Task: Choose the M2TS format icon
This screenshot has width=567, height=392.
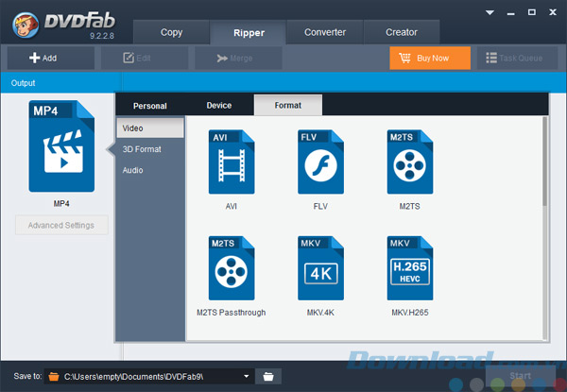Action: tap(410, 162)
